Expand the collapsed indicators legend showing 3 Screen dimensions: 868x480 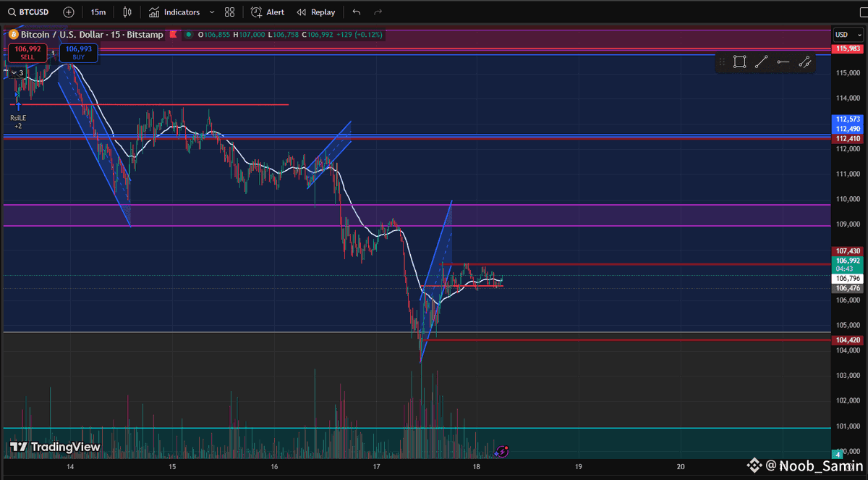coord(16,72)
